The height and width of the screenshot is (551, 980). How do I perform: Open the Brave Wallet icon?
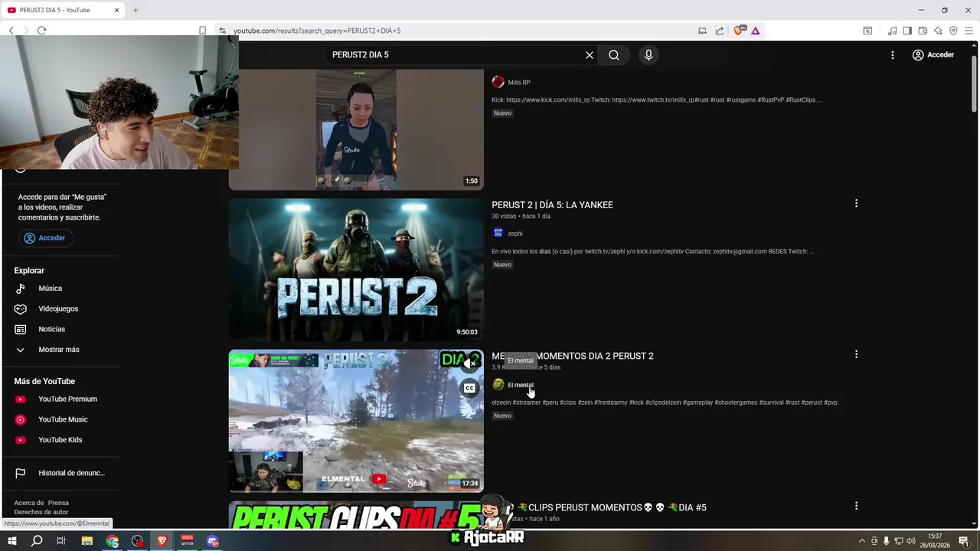[x=923, y=31]
